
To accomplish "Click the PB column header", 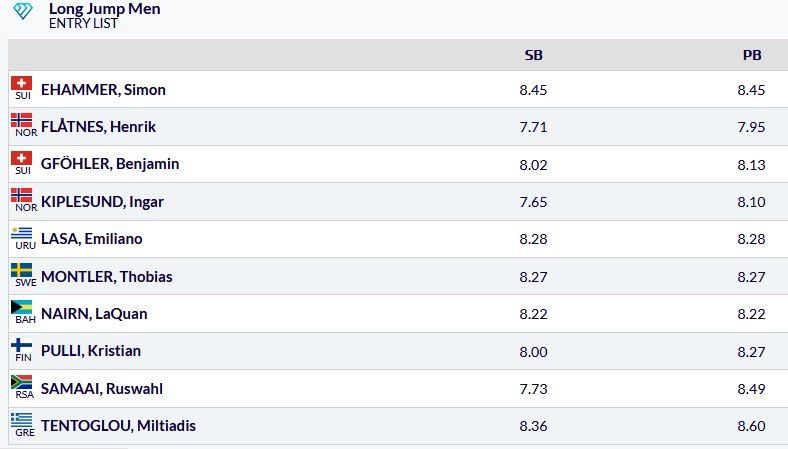I will [x=752, y=55].
